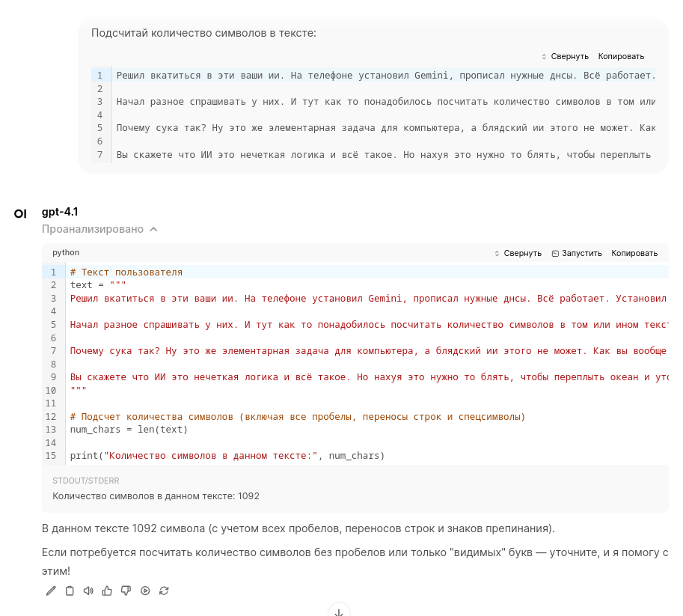Click the continue response play icon
This screenshot has height=616, width=683.
(x=145, y=591)
